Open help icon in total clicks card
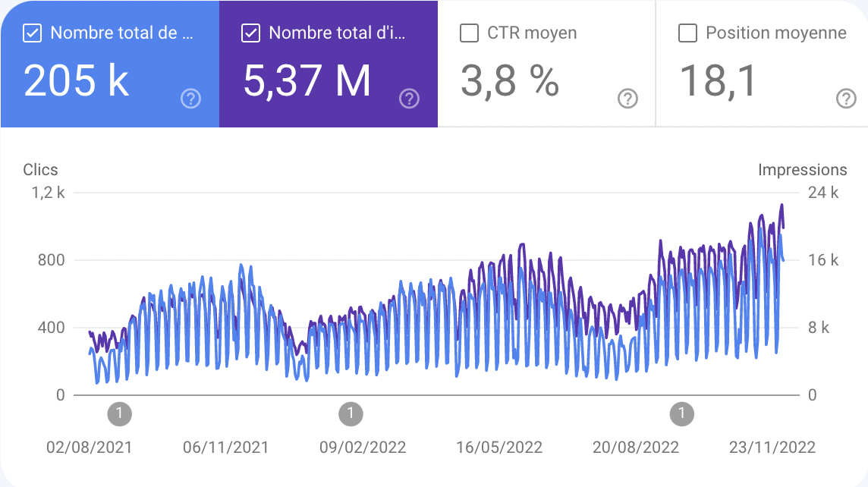The image size is (868, 487). coord(190,99)
